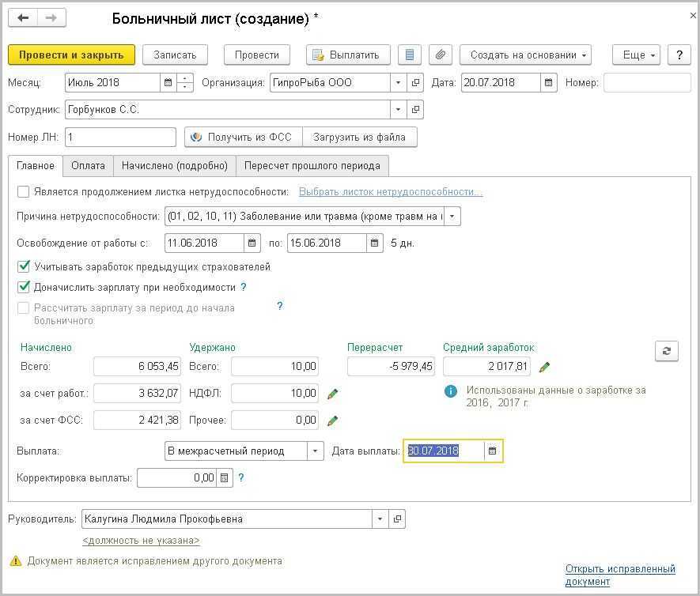Click the refresh recalculation icon
700x596 pixels.
(666, 352)
